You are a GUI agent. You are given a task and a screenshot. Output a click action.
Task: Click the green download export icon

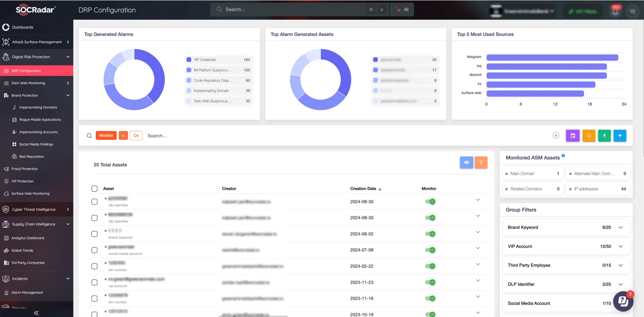[604, 135]
